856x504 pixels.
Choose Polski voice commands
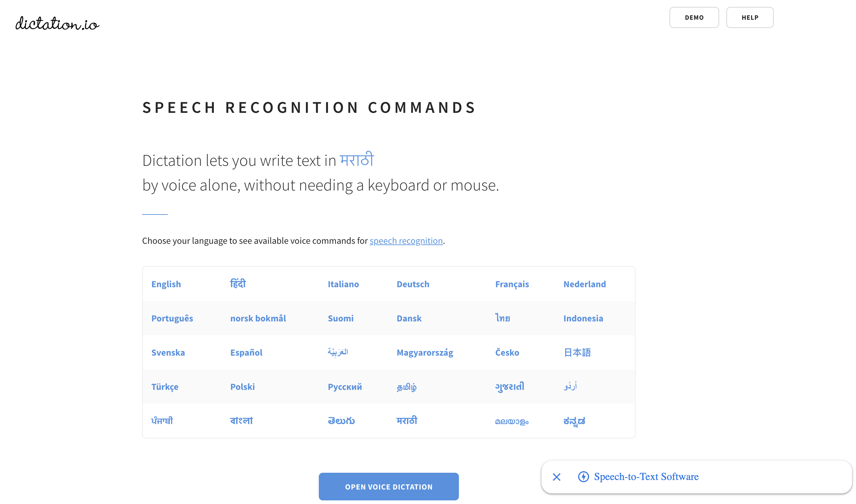(242, 387)
